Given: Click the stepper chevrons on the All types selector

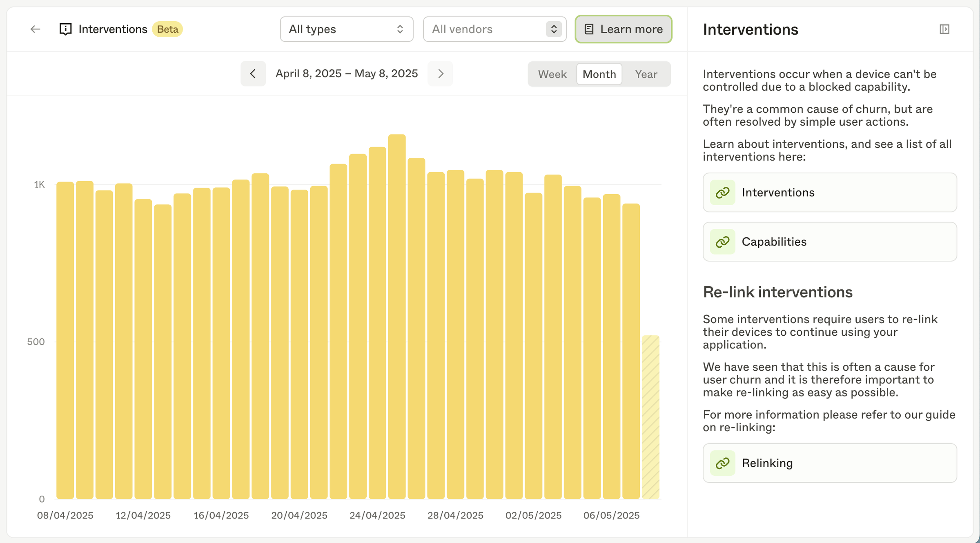Looking at the screenshot, I should pyautogui.click(x=400, y=29).
